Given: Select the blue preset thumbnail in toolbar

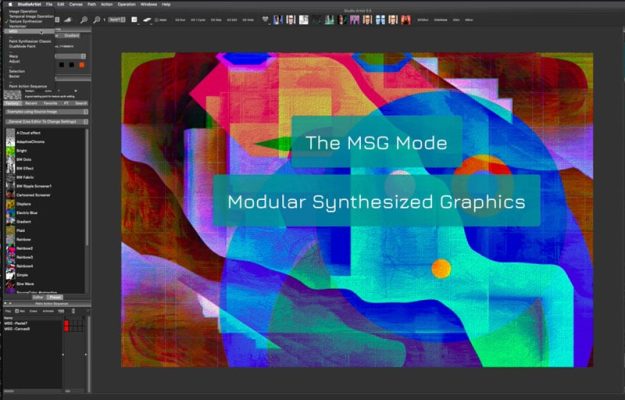Looking at the screenshot, I should [x=278, y=20].
